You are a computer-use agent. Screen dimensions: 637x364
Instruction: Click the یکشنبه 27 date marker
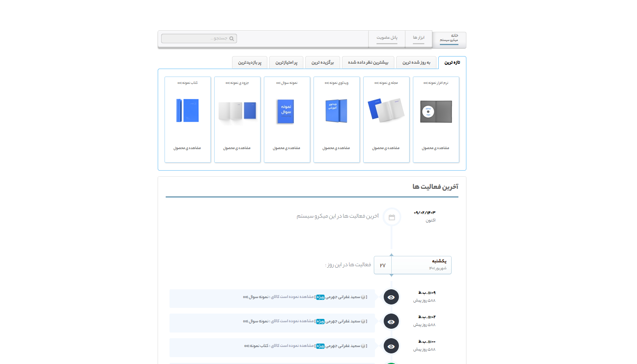pyautogui.click(x=413, y=265)
